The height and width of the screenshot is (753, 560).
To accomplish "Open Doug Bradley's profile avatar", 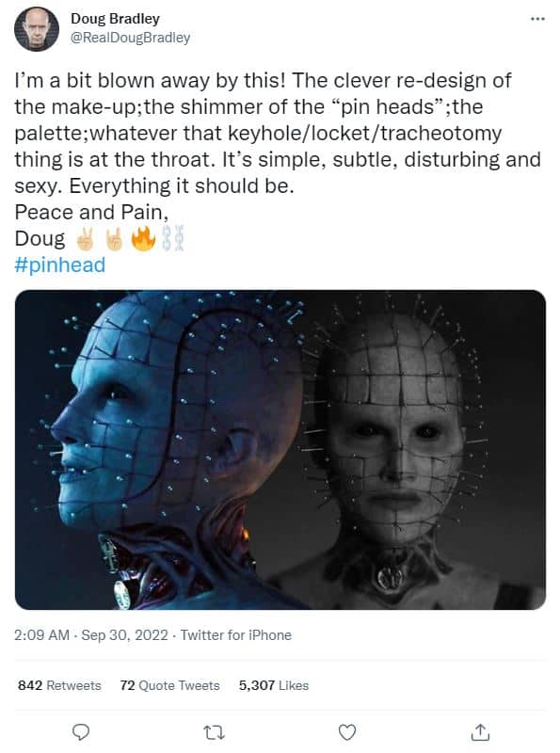I will click(x=37, y=29).
